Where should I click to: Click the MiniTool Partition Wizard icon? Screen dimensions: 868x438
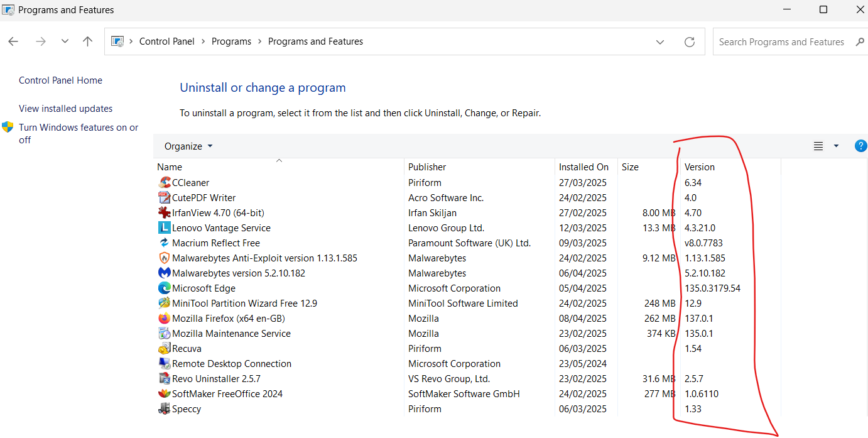click(165, 303)
